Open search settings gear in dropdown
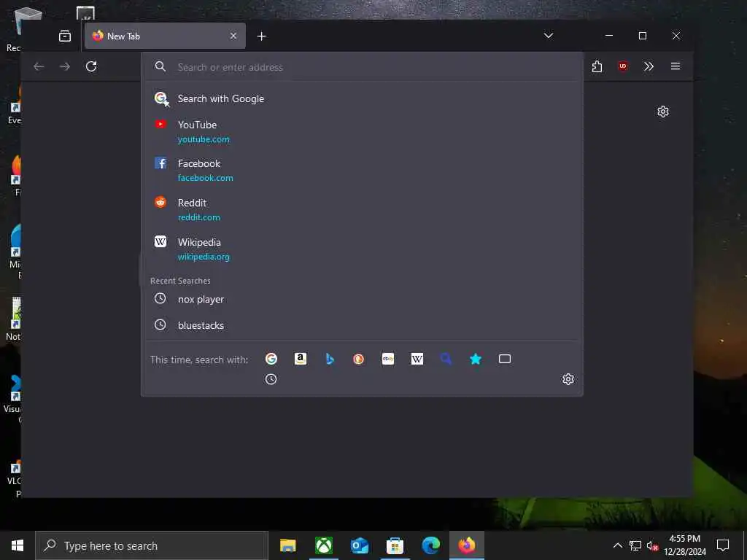The height and width of the screenshot is (560, 747). point(568,379)
